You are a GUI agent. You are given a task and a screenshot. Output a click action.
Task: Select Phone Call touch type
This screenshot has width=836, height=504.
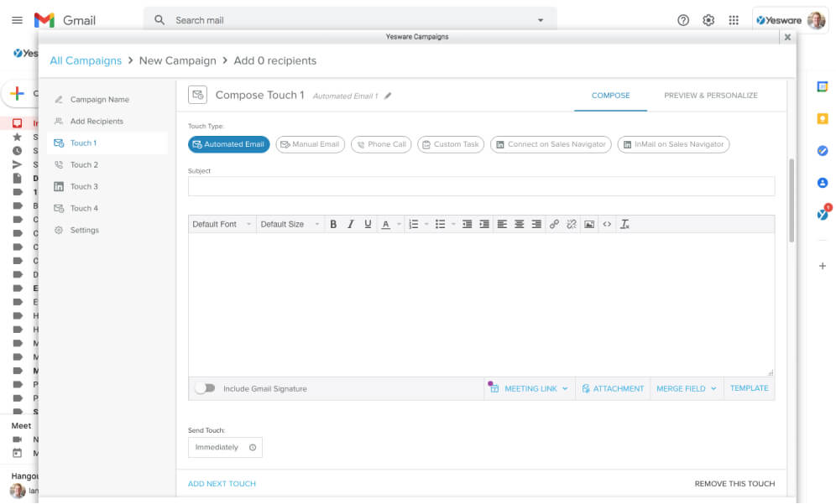pos(381,144)
